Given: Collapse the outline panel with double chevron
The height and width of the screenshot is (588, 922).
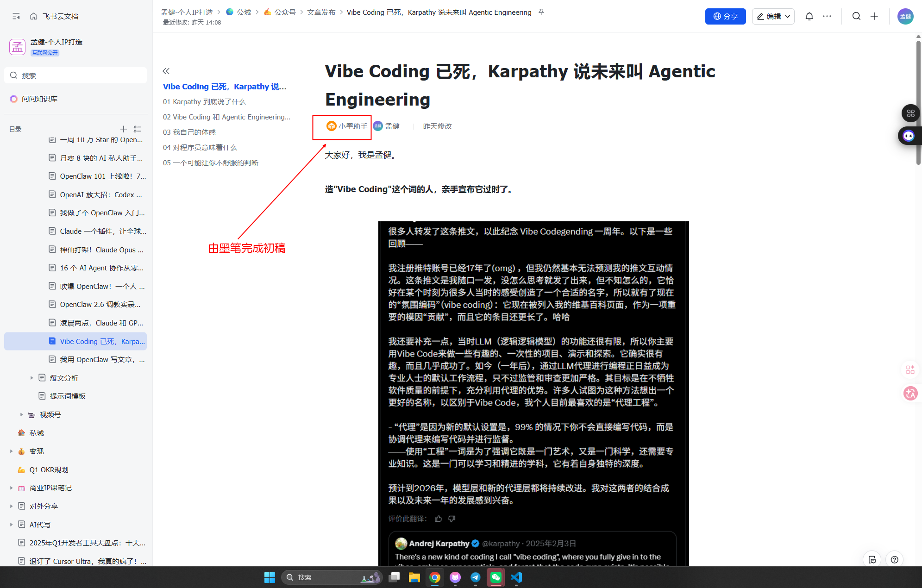Looking at the screenshot, I should click(166, 71).
